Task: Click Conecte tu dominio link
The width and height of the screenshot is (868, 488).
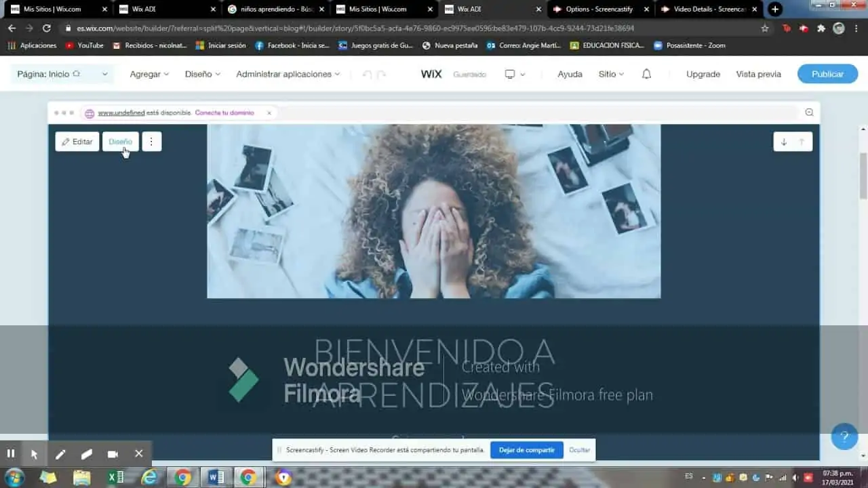Action: [224, 113]
